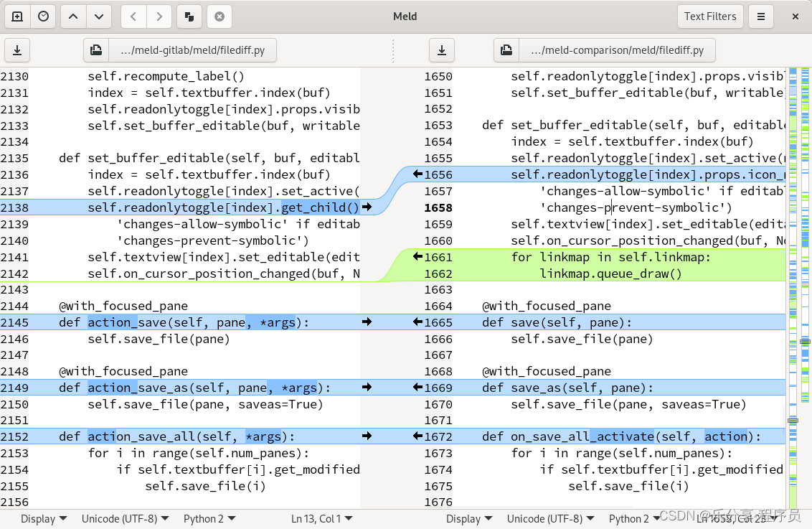Push line 1672 on_save_all_activate change left

coord(418,436)
